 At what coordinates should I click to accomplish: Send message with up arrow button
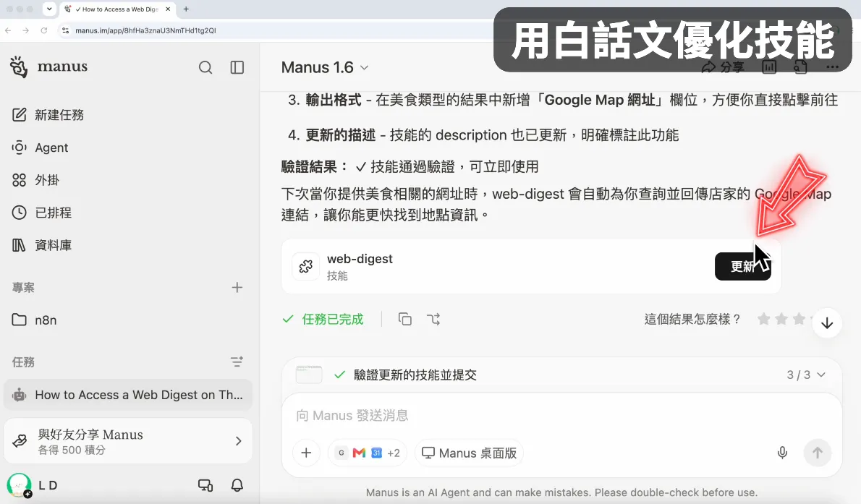point(818,453)
